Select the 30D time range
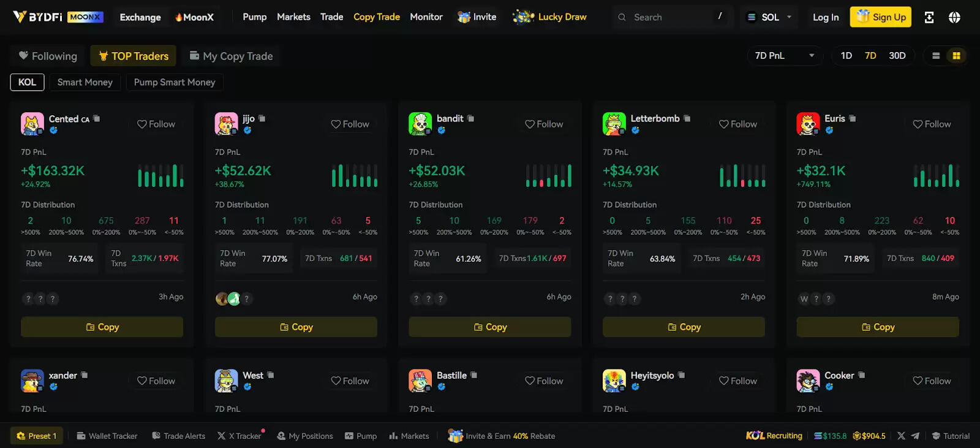980x448 pixels. (897, 56)
